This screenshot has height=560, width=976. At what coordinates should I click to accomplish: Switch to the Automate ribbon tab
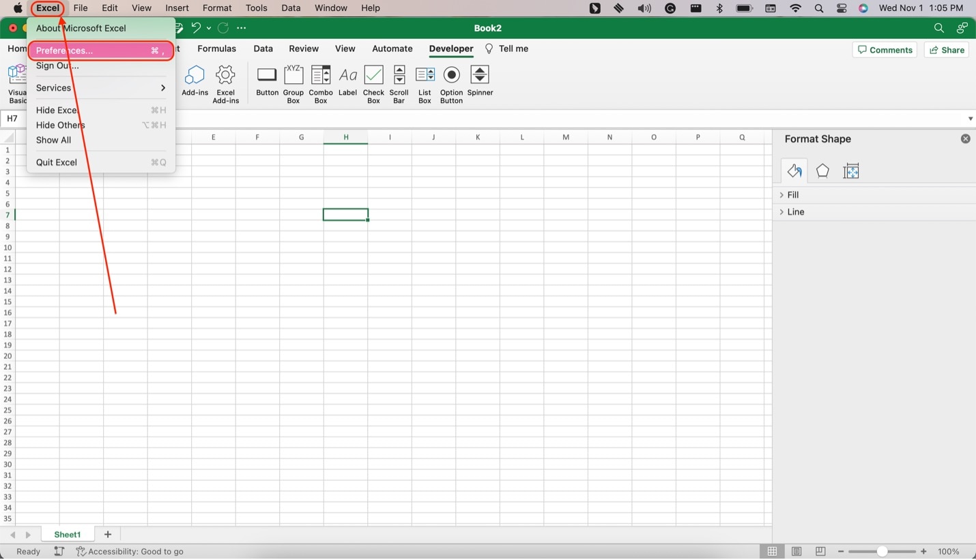point(392,49)
